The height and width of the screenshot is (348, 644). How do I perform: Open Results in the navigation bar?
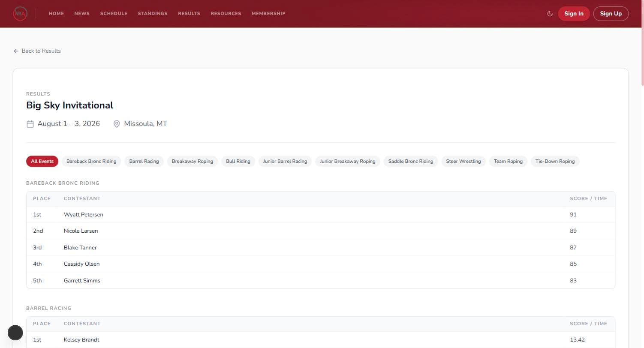tap(189, 14)
